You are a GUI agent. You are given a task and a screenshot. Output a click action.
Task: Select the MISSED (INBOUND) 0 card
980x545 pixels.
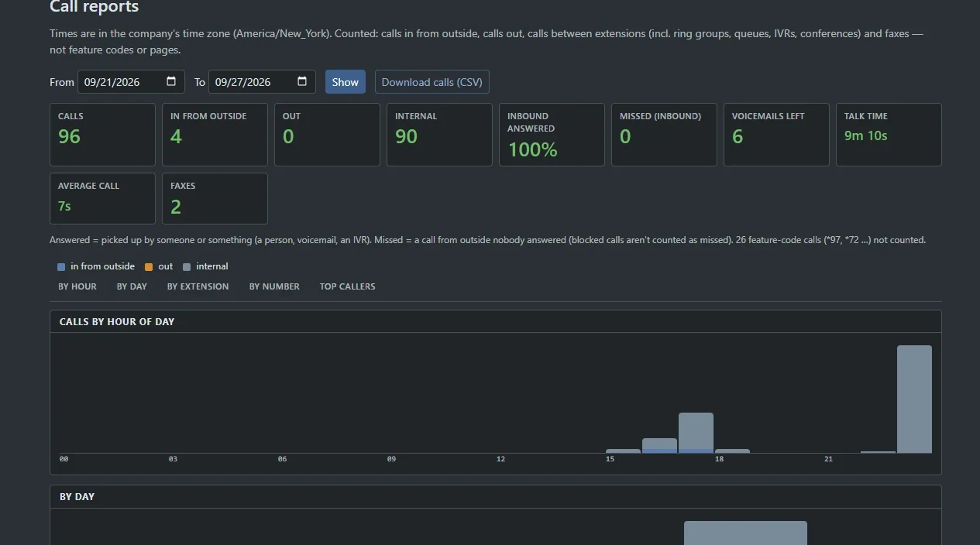point(664,135)
